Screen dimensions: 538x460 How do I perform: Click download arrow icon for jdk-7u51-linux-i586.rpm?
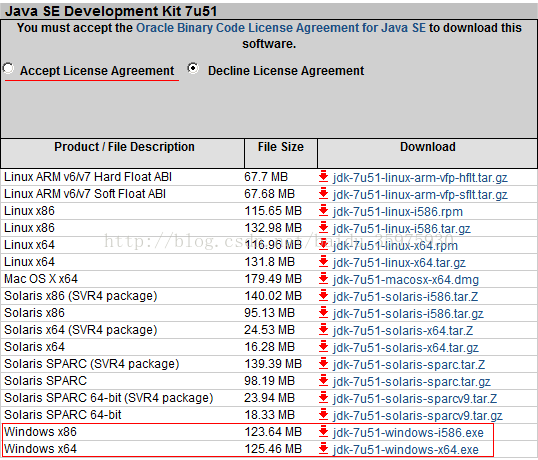pyautogui.click(x=323, y=211)
